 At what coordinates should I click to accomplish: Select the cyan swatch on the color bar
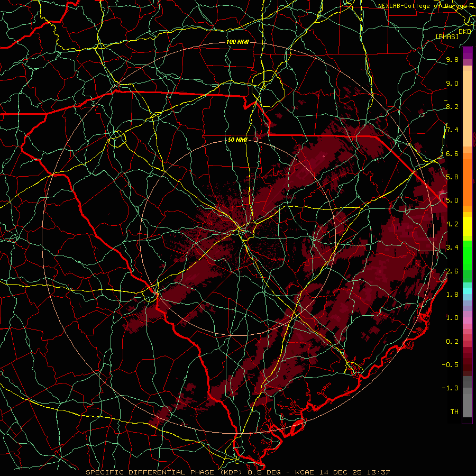tap(467, 291)
